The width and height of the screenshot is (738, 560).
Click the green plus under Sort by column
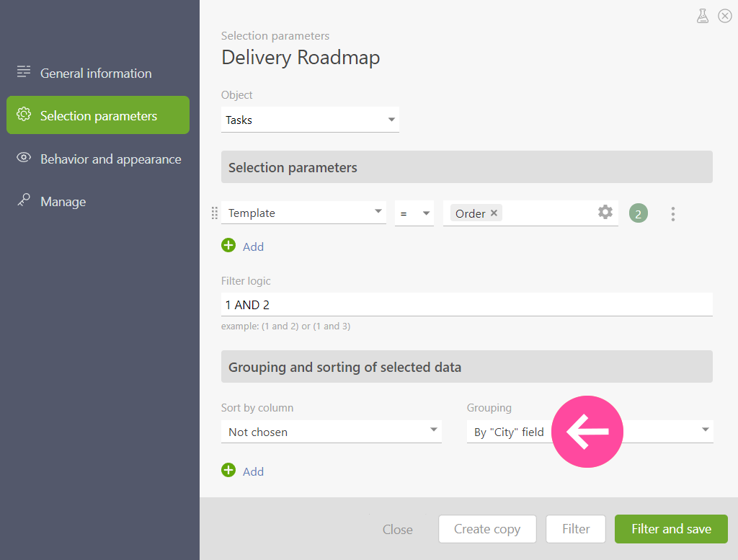[x=228, y=470]
